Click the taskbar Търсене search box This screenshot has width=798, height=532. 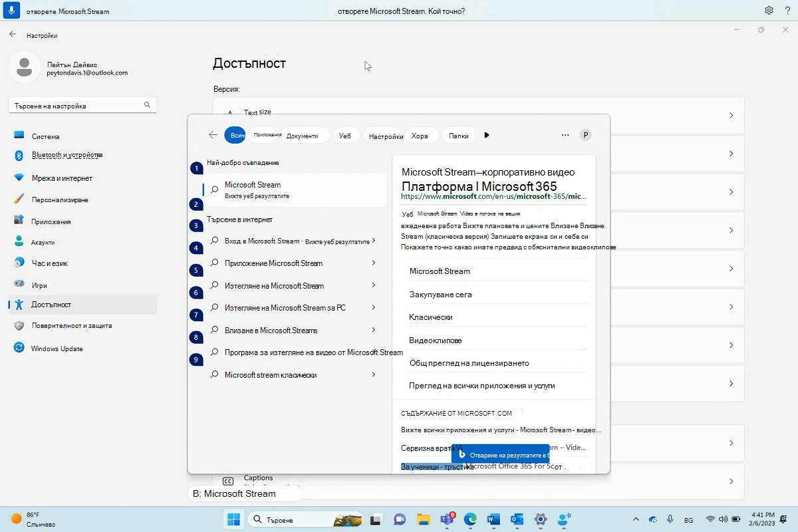(305, 519)
